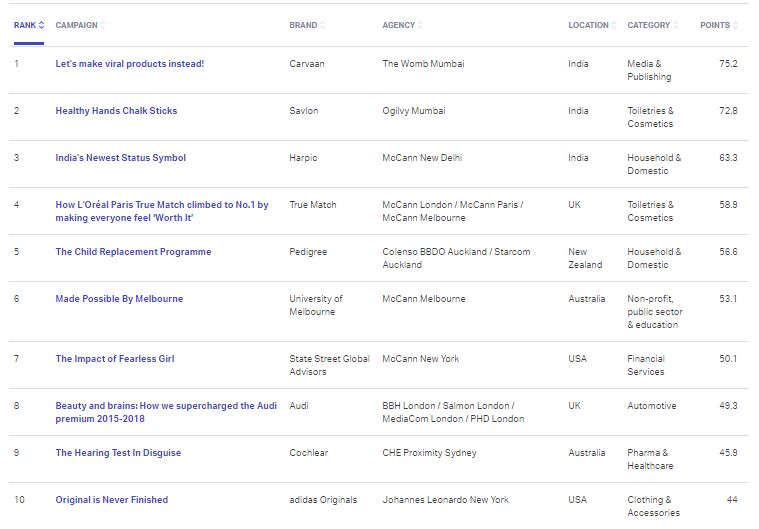This screenshot has height=529, width=759.
Task: Open Healthy Hands Chalk Sticks campaign
Action: 116,110
